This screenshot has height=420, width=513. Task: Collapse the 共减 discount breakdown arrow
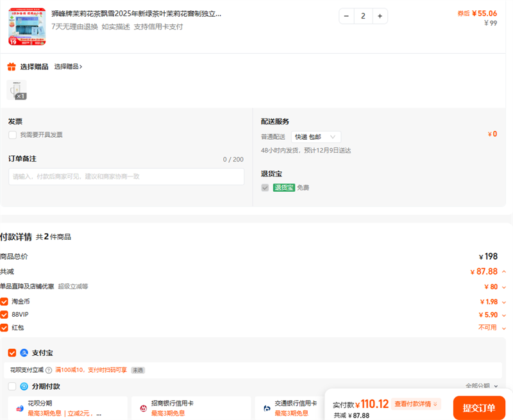click(x=504, y=272)
